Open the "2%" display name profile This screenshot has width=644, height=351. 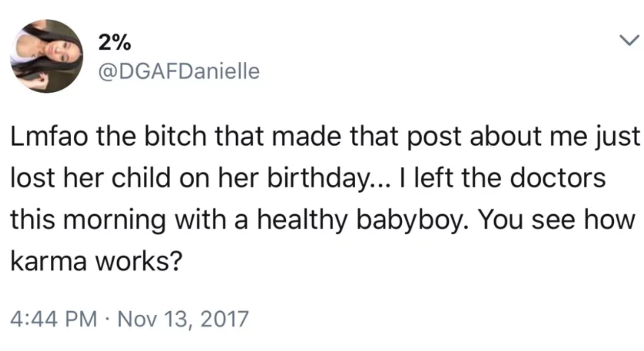114,43
